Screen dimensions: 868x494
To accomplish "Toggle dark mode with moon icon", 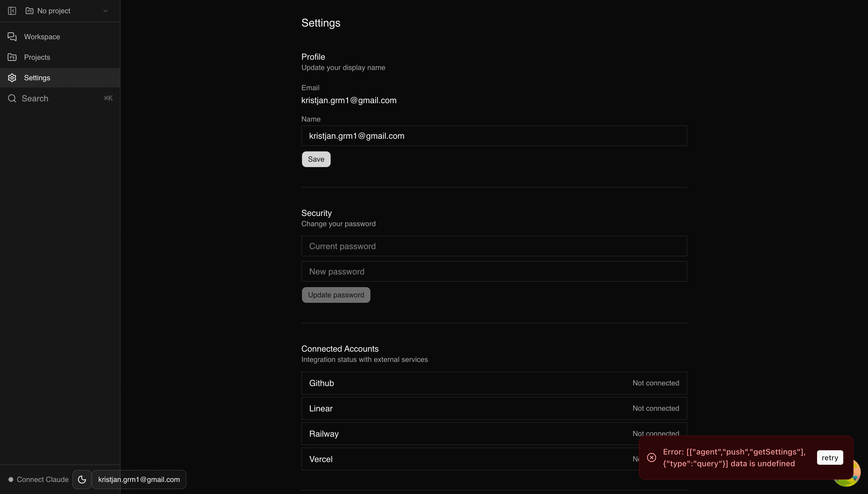I will click(x=82, y=480).
